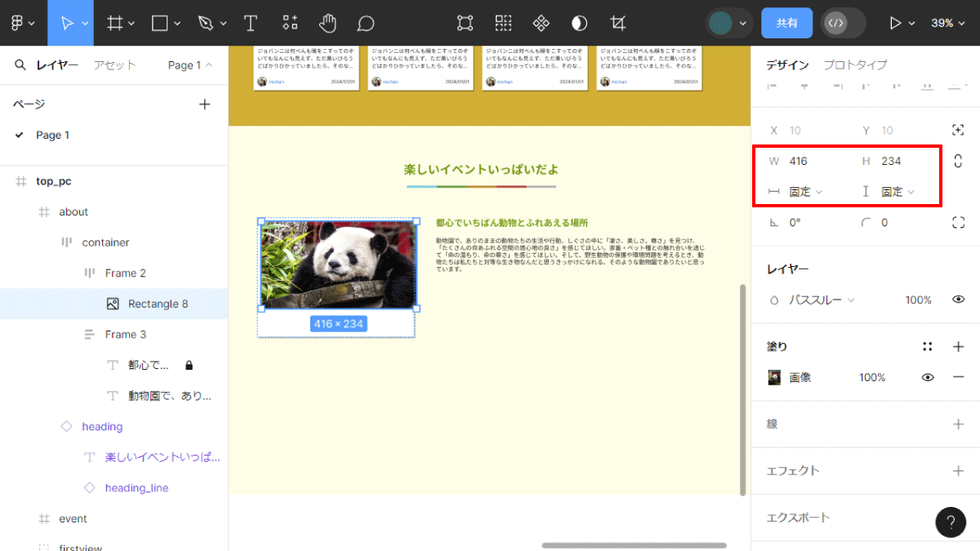Click the W width field 416
This screenshot has width=980, height=551.
point(808,161)
